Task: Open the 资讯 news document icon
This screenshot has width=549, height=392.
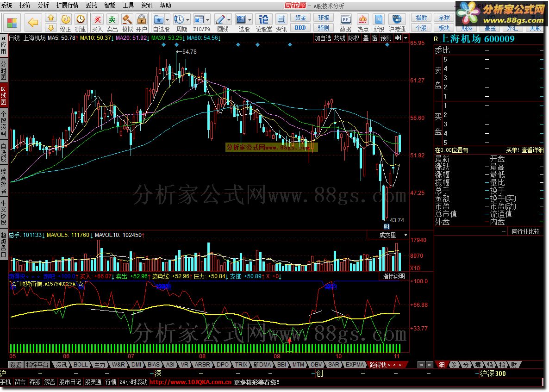Action: pos(281,23)
